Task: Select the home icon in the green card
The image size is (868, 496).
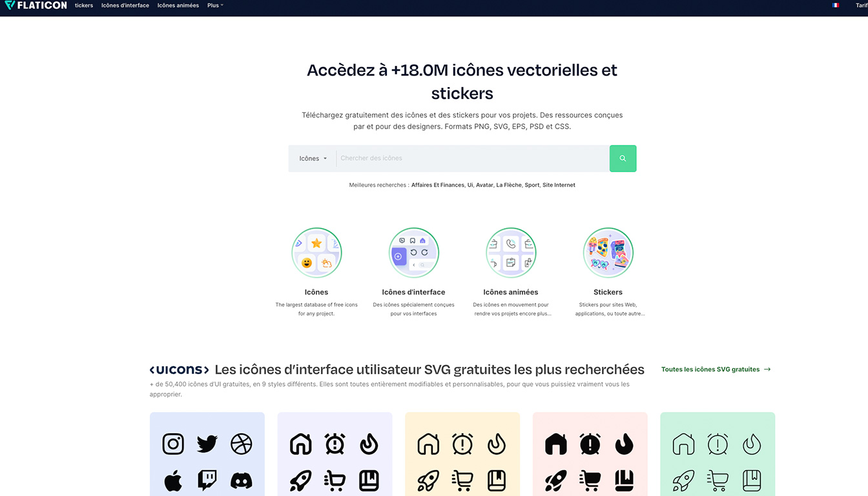Action: 683,444
